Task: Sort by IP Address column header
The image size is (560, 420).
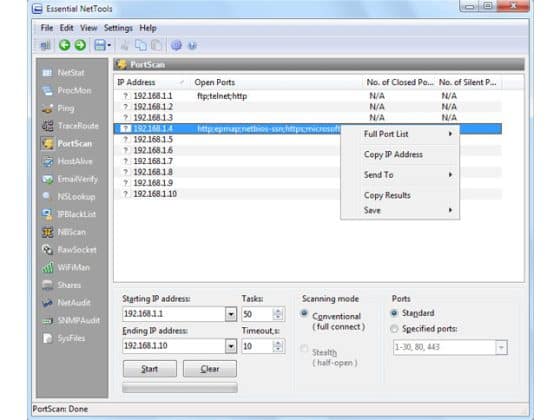Action: (x=152, y=82)
